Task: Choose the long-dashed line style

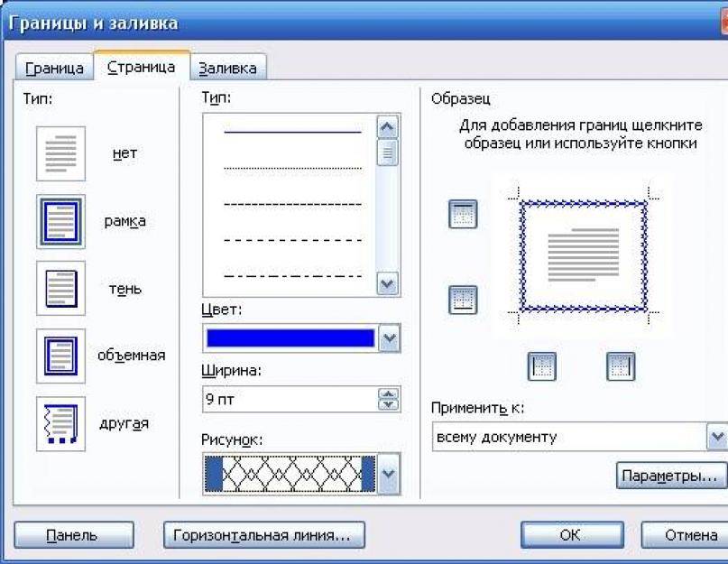Action: pyautogui.click(x=292, y=240)
